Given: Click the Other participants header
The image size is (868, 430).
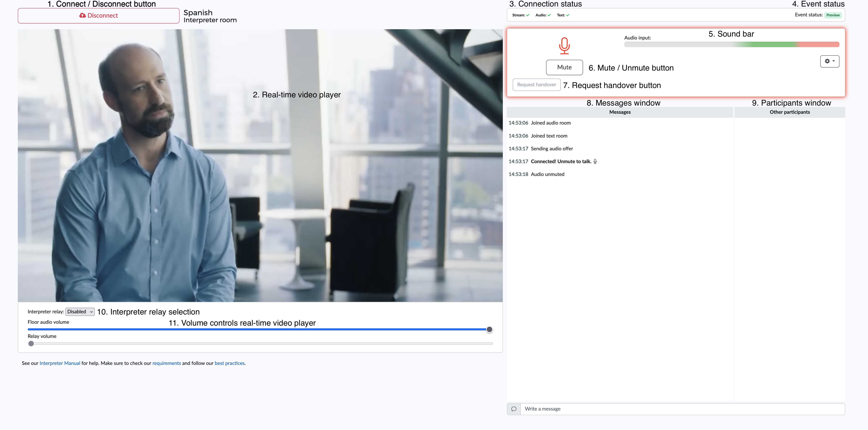Looking at the screenshot, I should pyautogui.click(x=790, y=112).
